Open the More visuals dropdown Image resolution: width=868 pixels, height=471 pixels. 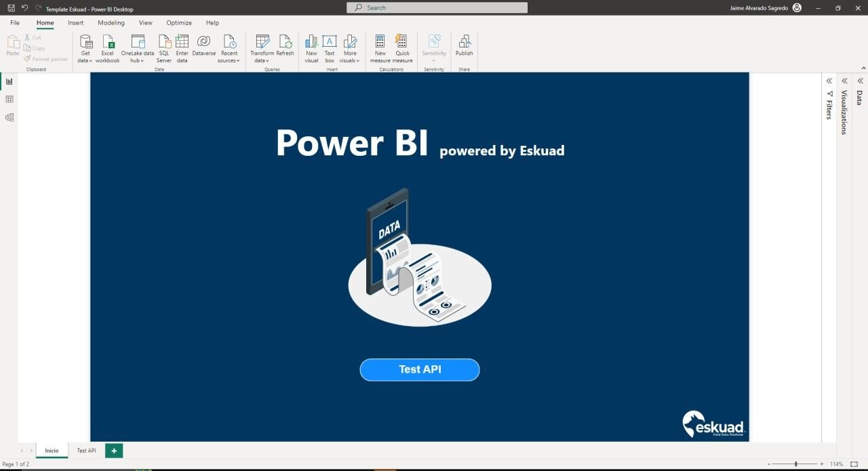pos(350,49)
